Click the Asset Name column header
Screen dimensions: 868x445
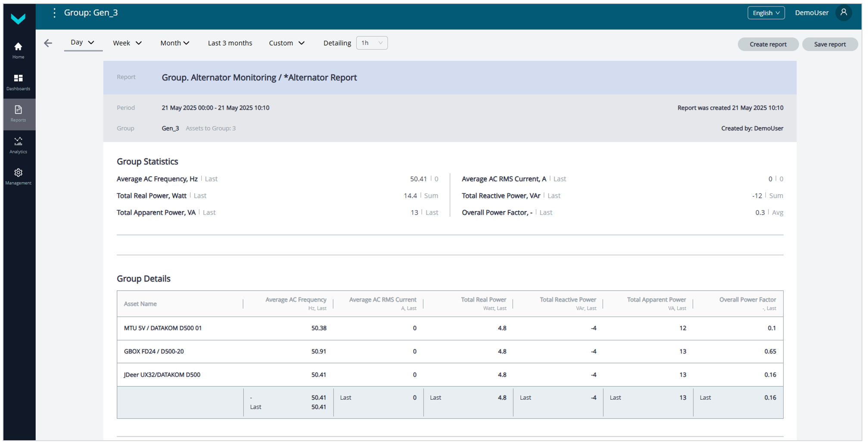[x=140, y=304]
